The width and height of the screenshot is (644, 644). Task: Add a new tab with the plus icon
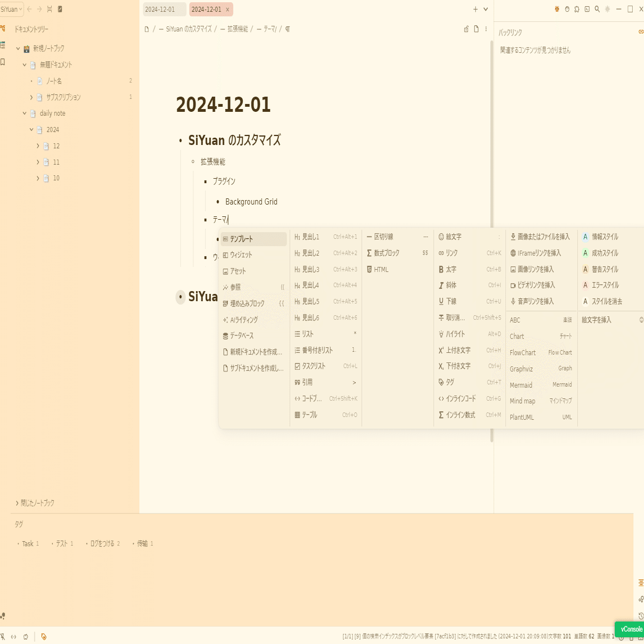475,9
